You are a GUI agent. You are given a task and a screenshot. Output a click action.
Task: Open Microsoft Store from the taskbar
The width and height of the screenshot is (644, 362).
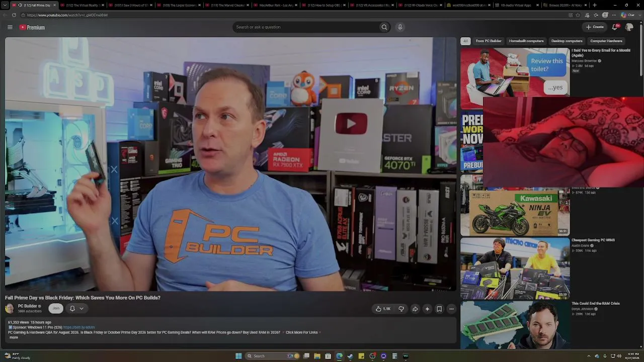(x=328, y=356)
